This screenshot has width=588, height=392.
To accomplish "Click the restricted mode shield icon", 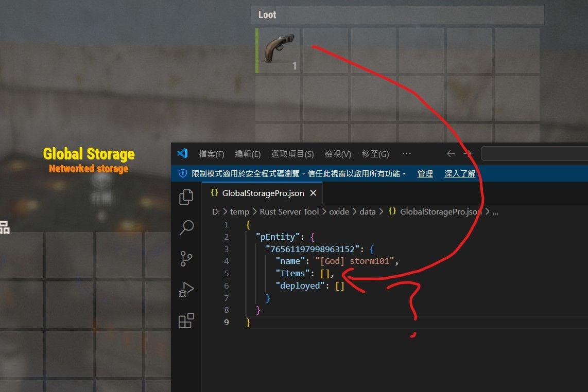I will (x=183, y=173).
